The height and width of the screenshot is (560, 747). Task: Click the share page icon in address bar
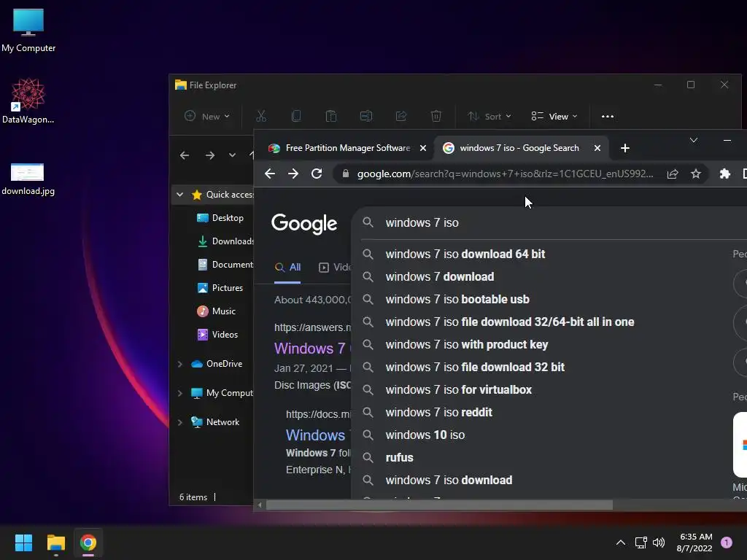coord(672,174)
